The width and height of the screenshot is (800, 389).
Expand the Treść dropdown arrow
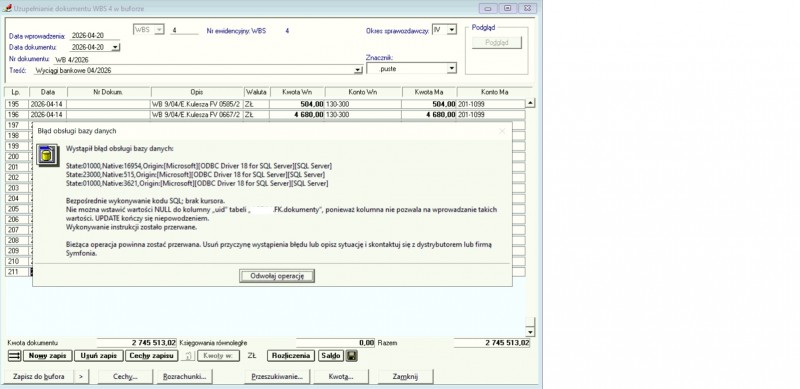click(x=358, y=70)
